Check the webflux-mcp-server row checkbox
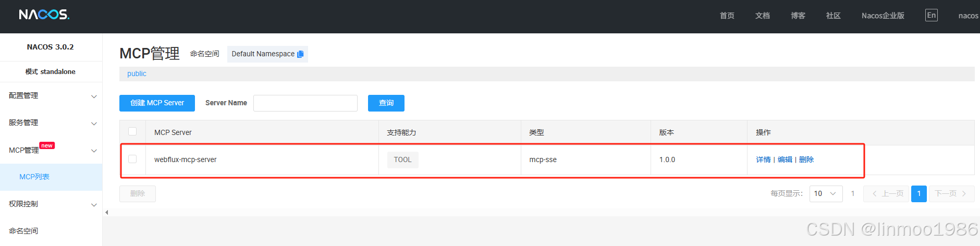The image size is (980, 246). pos(132,159)
